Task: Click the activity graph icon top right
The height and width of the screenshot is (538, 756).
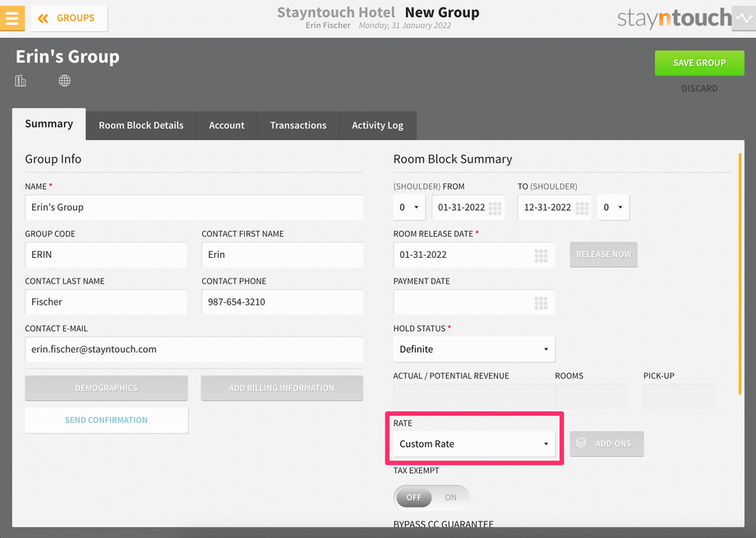Action: coord(744,18)
